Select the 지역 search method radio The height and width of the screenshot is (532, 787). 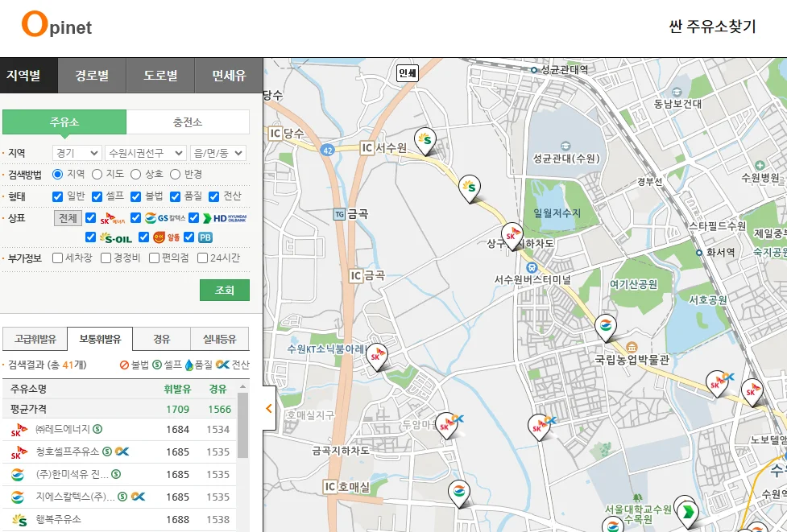coord(58,174)
